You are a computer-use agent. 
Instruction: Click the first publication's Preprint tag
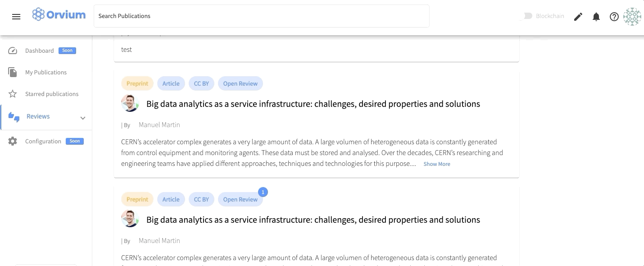pyautogui.click(x=137, y=83)
